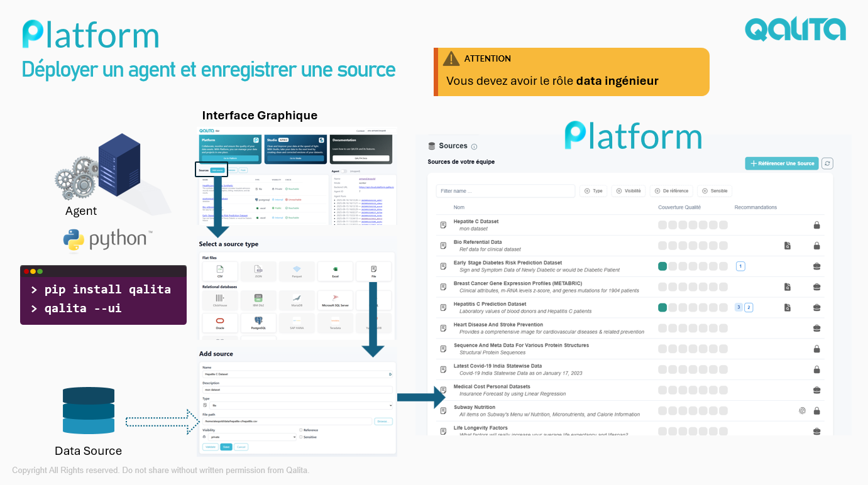Screen dimensions: 868x485
Task: Click the refresh icon beside Référencer Une Source
Action: [828, 163]
